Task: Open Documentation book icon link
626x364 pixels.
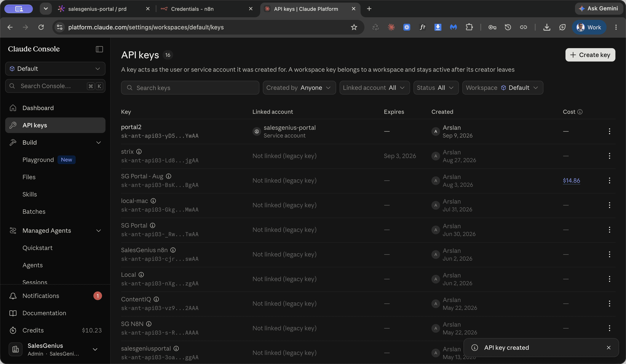Action: pyautogui.click(x=55, y=313)
